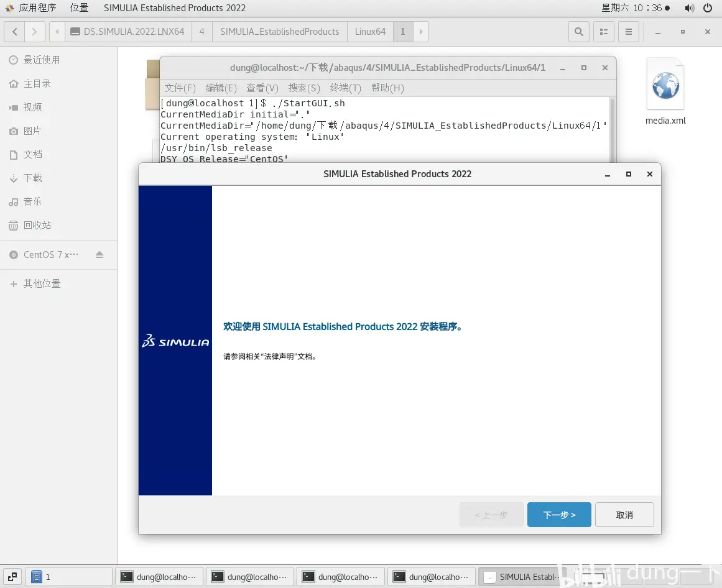
Task: Select the 1 path segment
Action: (403, 32)
